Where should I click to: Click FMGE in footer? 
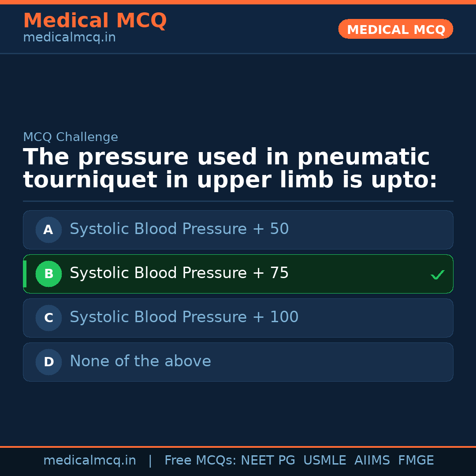click(x=416, y=461)
